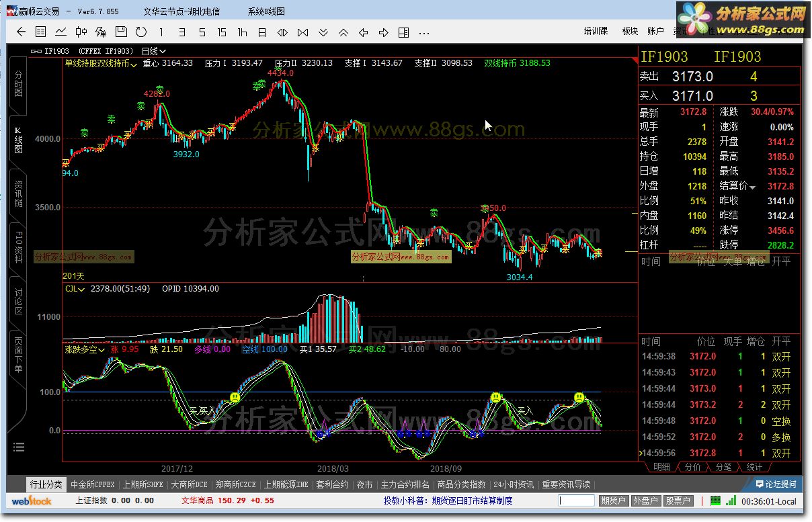Open the 涨跌多空 indicator dropdown
Image resolution: width=812 pixels, height=522 pixels.
tap(85, 349)
